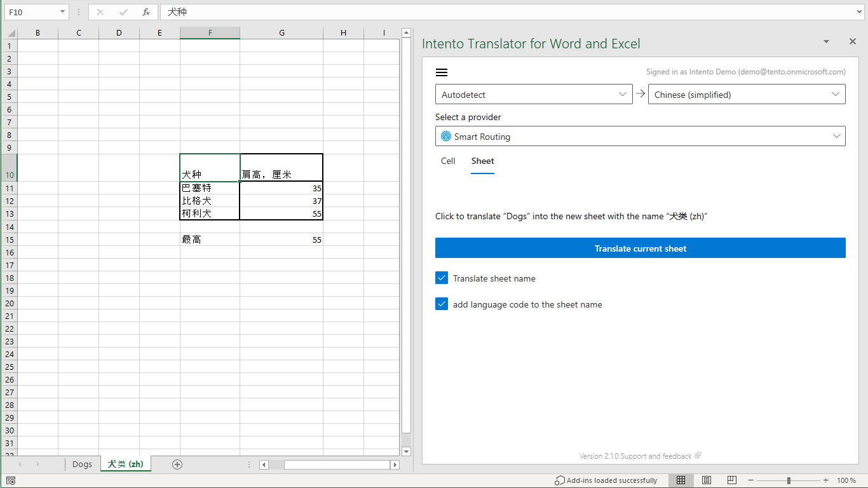Click the Select All corner of the grid

point(9,33)
